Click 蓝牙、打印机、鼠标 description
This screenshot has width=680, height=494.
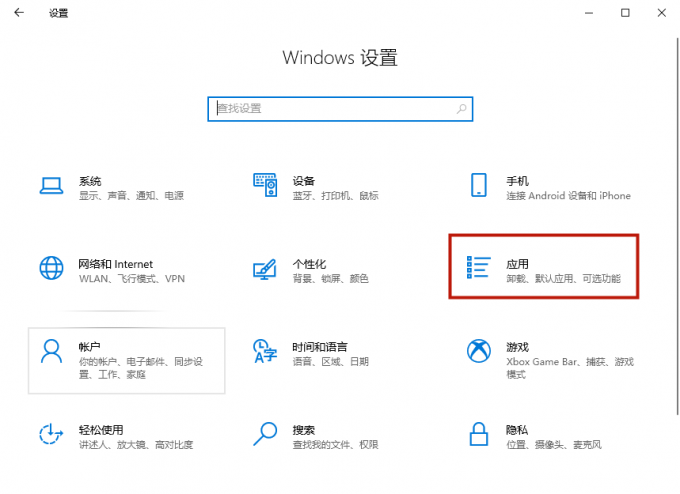click(x=336, y=196)
